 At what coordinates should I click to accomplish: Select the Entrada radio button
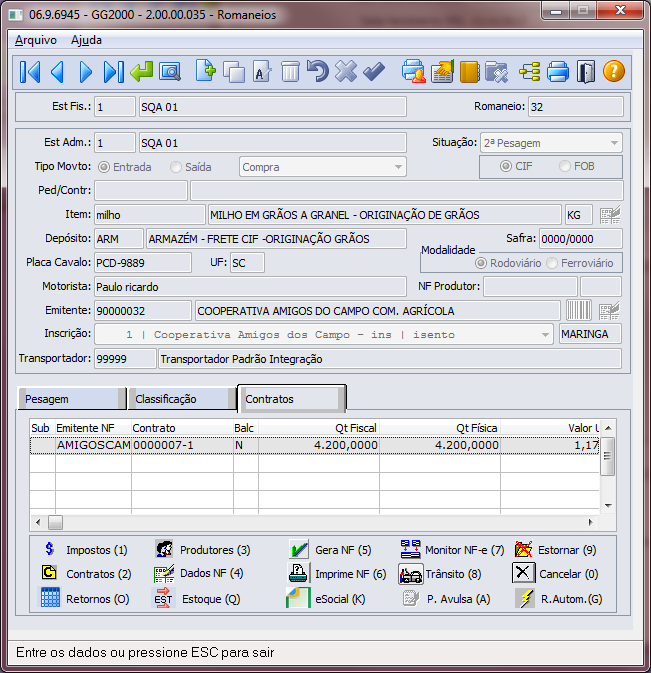tap(104, 167)
